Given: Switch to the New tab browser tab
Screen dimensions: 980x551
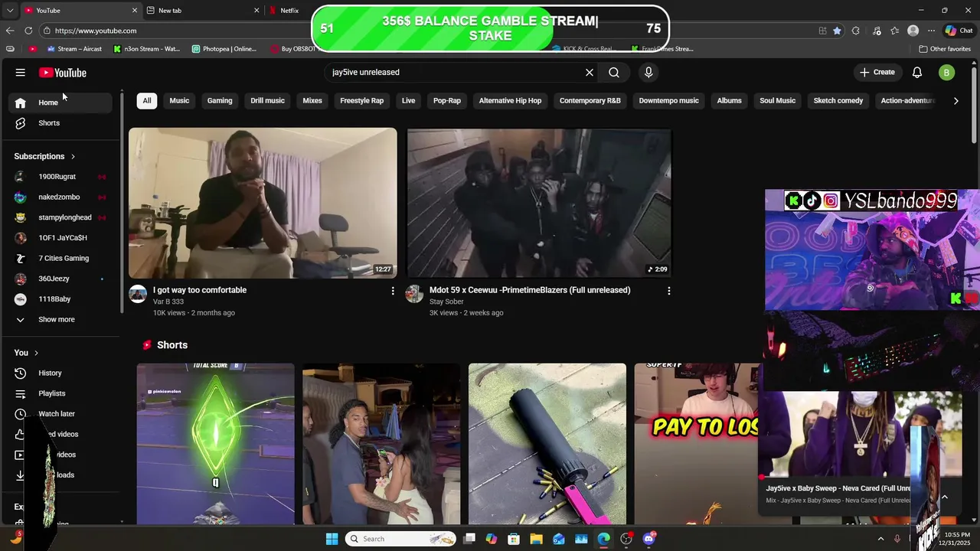Looking at the screenshot, I should pos(203,11).
